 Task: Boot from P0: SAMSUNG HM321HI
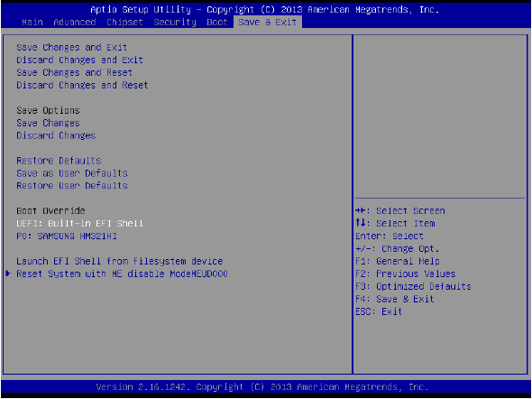click(67, 236)
